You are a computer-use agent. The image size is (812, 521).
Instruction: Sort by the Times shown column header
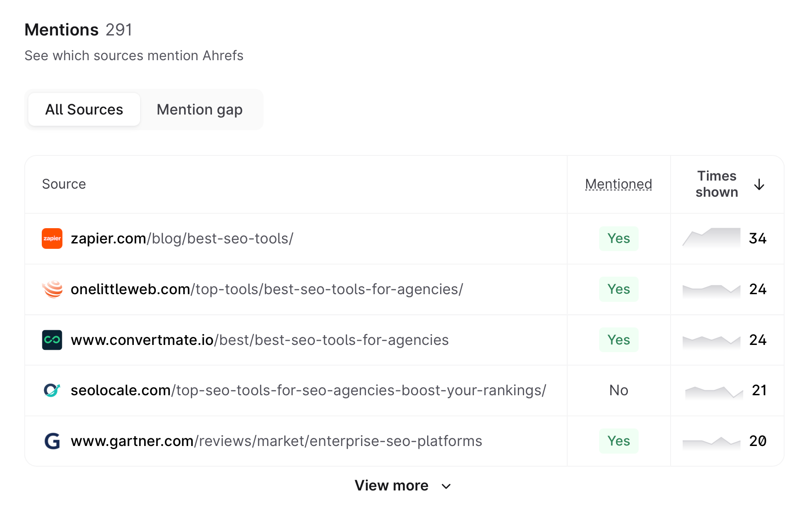coord(716,184)
